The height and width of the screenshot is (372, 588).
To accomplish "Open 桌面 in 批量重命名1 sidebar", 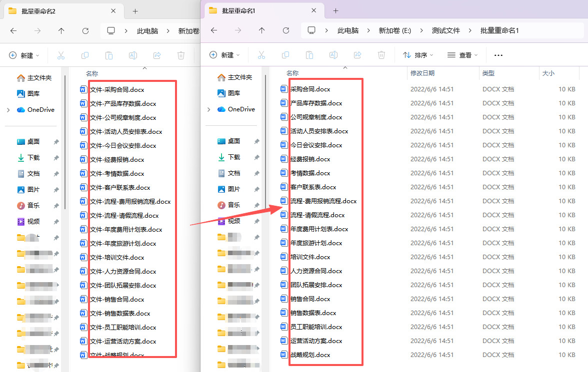I will click(229, 141).
